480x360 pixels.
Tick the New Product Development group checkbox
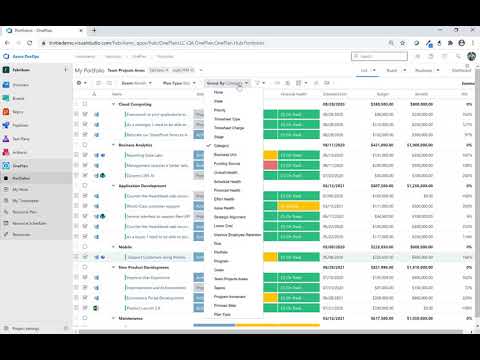coord(85,267)
